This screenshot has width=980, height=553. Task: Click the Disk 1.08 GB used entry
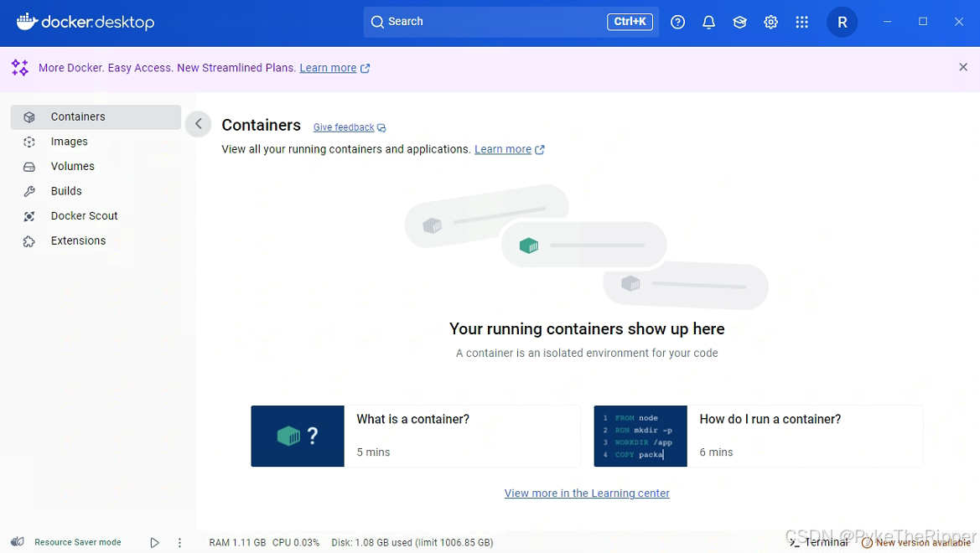click(412, 542)
